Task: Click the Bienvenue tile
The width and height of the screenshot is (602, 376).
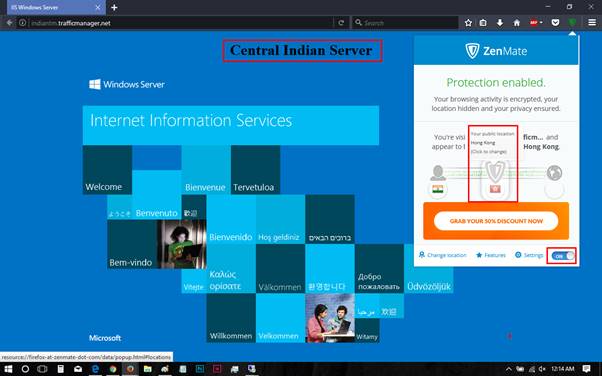Action: pyautogui.click(x=206, y=170)
